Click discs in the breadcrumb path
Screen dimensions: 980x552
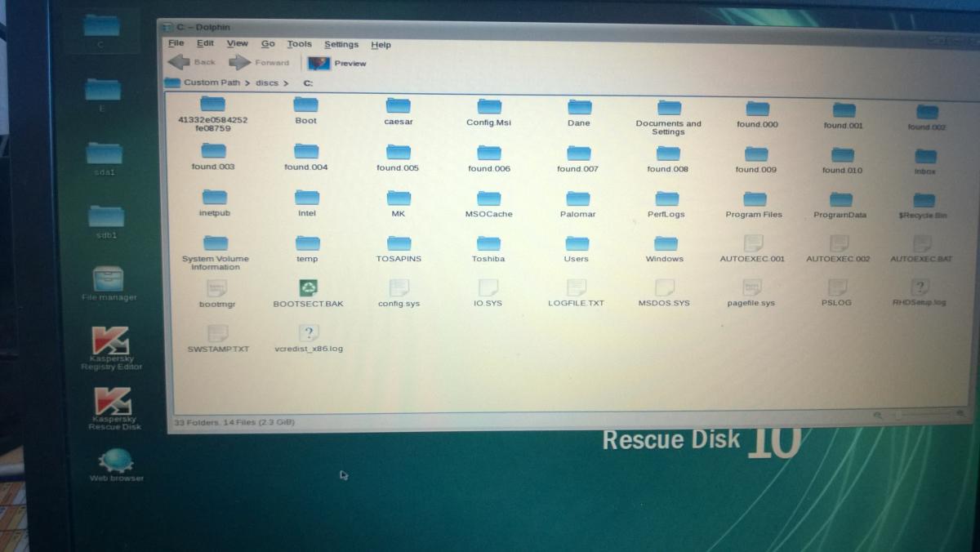click(x=267, y=83)
